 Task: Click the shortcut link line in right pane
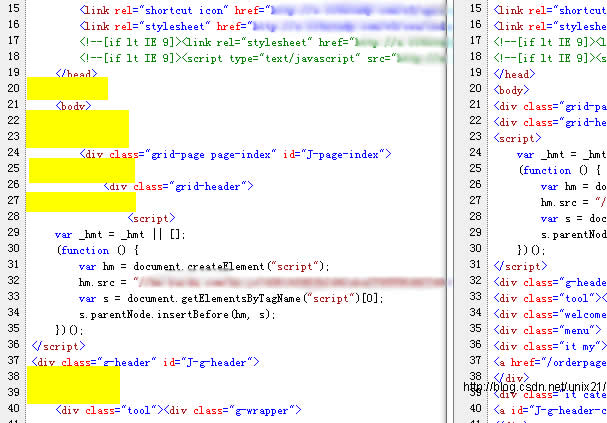click(550, 10)
